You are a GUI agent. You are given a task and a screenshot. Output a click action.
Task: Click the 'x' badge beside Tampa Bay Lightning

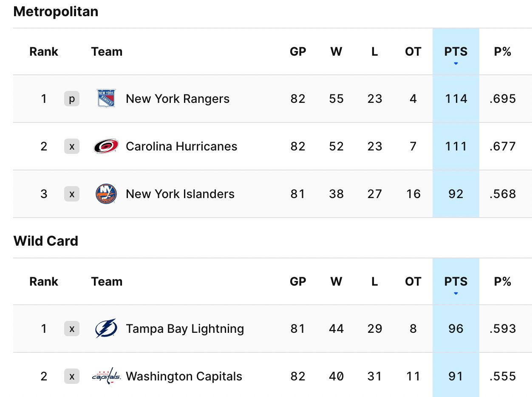tap(72, 329)
